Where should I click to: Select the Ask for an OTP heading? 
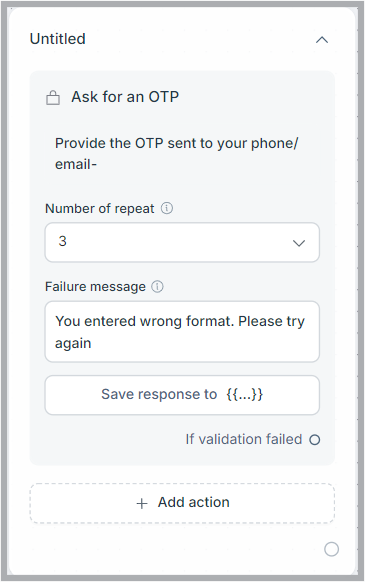pos(125,97)
